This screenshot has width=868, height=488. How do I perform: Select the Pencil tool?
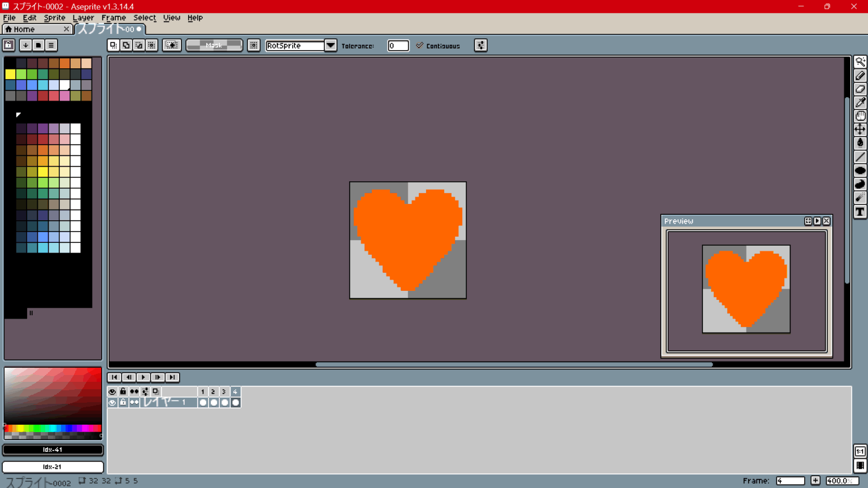(x=861, y=75)
